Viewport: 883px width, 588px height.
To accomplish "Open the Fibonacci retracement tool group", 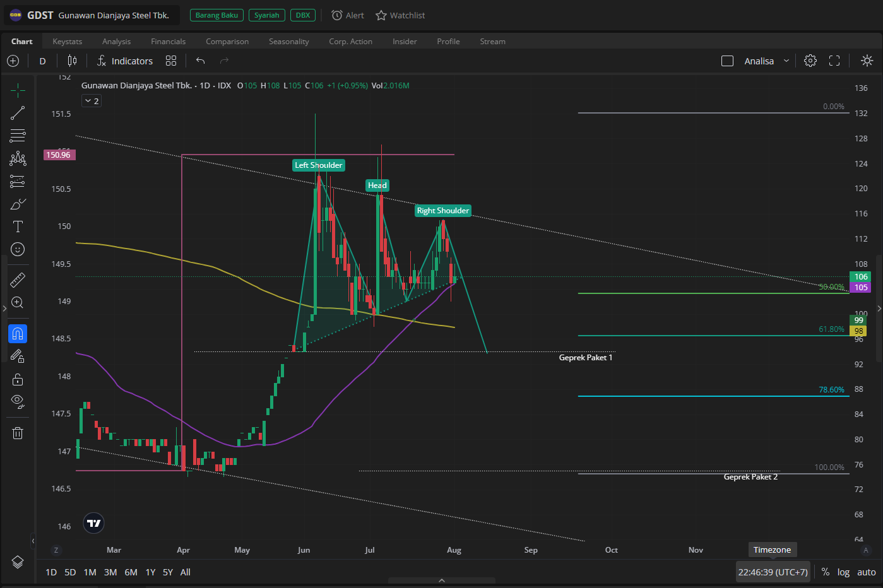I will [x=18, y=136].
